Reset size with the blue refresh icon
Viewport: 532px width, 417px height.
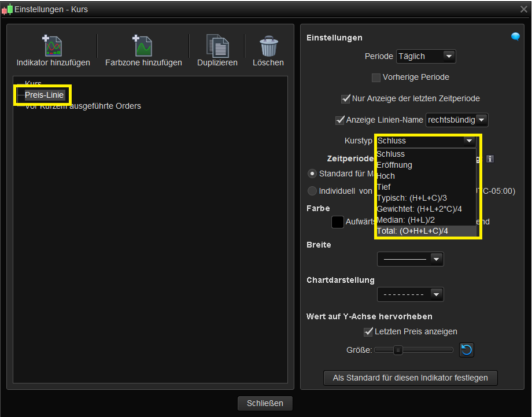pos(467,350)
